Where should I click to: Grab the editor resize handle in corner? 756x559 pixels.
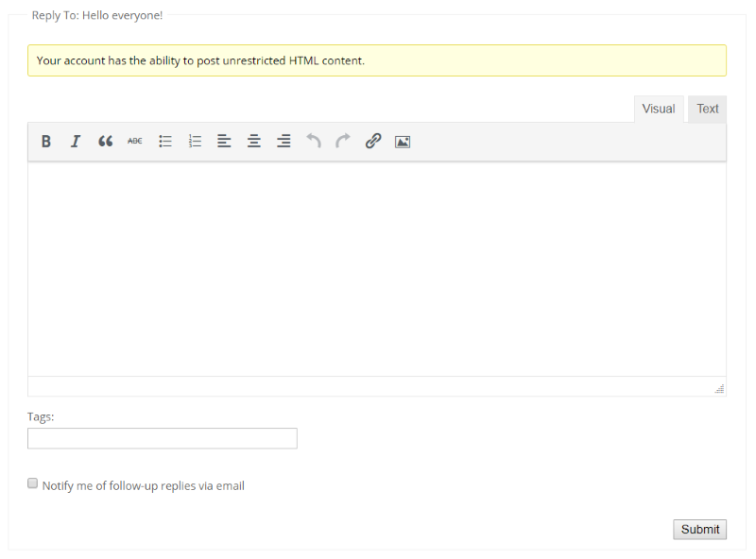(719, 388)
